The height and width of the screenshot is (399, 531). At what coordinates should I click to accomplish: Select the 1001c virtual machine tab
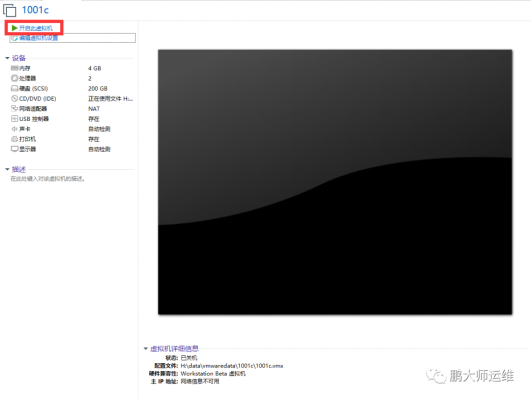[x=35, y=10]
